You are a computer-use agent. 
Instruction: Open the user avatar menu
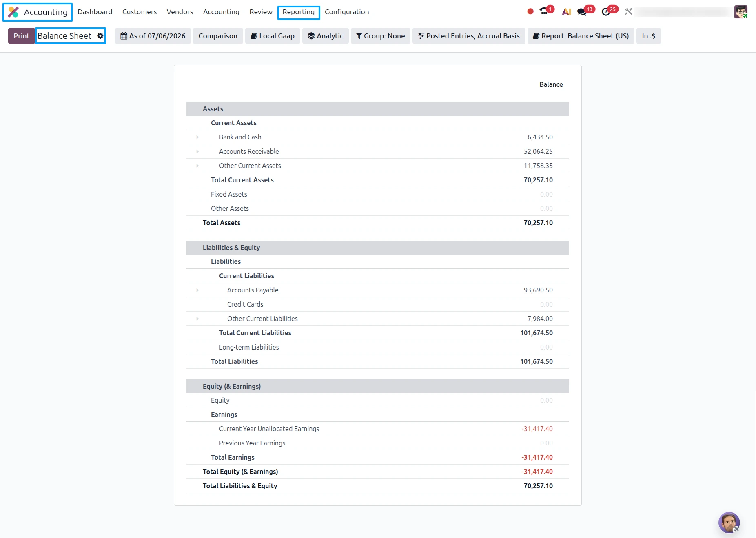coord(740,12)
